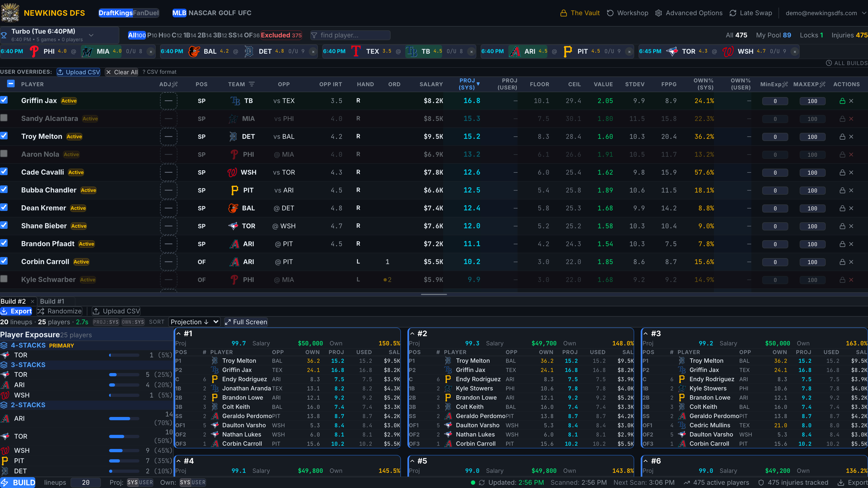868x488 pixels.
Task: Lock Corbin Carroll with lock icon
Action: tap(842, 262)
